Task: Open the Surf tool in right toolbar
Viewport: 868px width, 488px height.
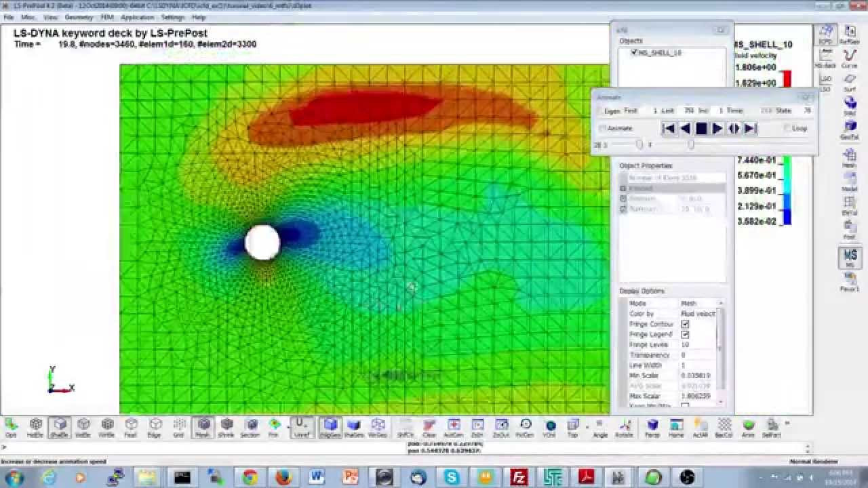Action: 849,82
